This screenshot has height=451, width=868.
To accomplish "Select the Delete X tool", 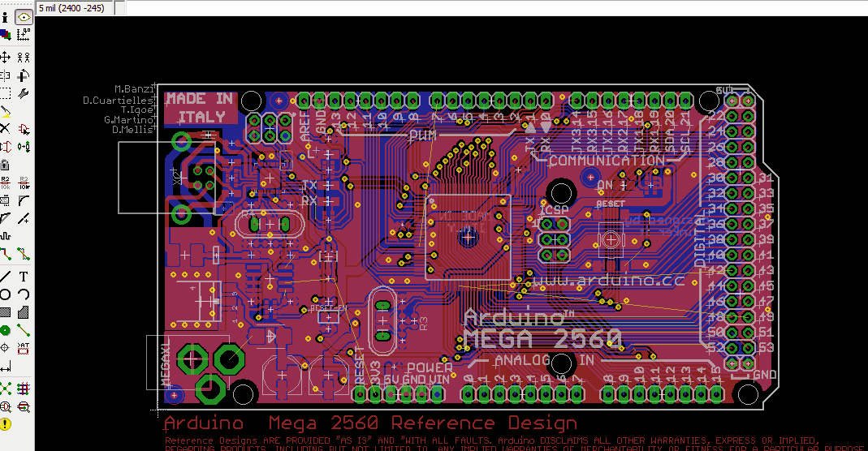I will pyautogui.click(x=5, y=129).
